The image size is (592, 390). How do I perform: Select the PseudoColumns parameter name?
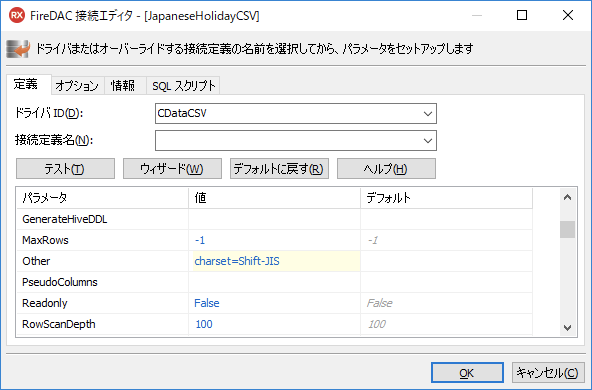click(x=60, y=282)
